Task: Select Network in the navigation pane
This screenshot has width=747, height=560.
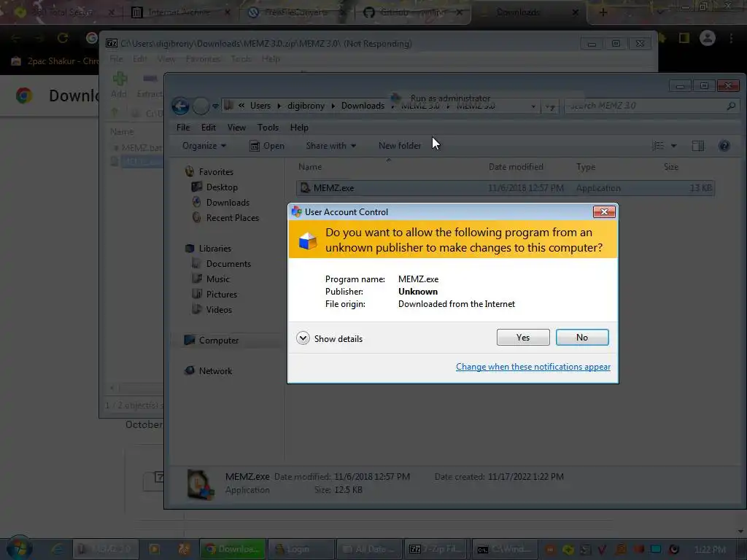Action: point(215,371)
